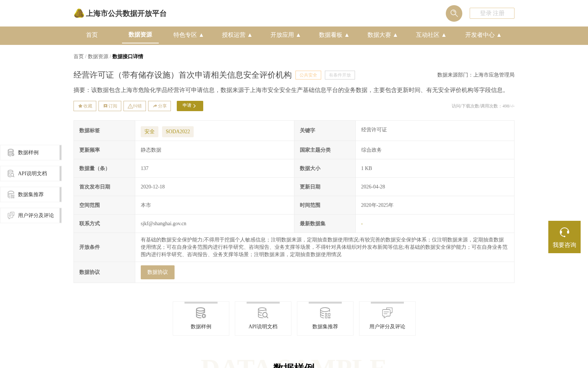Click the 综合政务 theme value
The width and height of the screenshot is (588, 368).
click(x=371, y=150)
